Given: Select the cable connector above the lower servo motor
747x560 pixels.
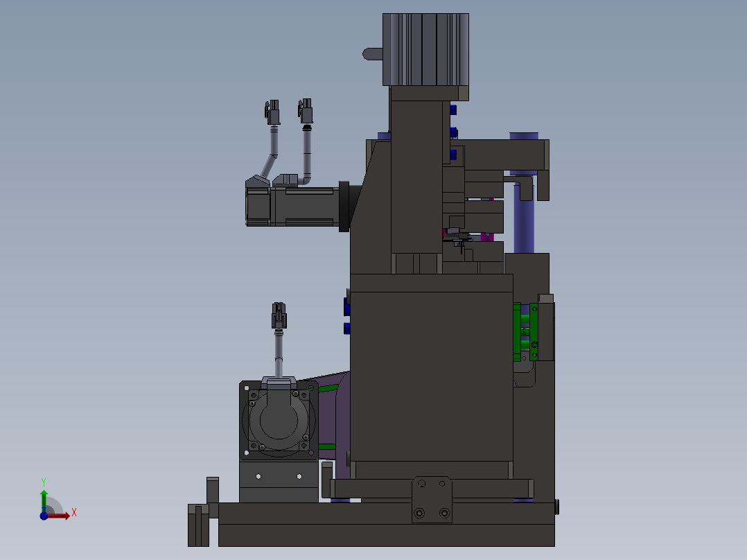Looking at the screenshot, I should click(279, 315).
